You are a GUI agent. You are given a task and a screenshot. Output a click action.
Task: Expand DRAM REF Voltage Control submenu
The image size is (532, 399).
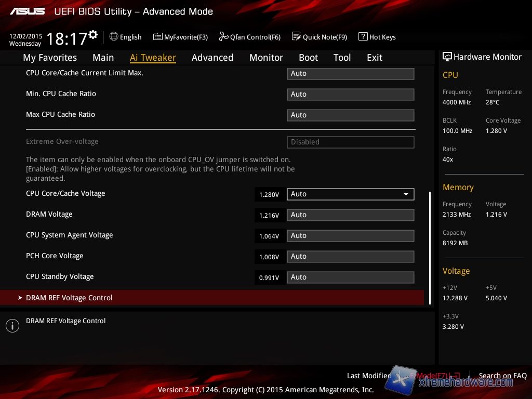69,298
